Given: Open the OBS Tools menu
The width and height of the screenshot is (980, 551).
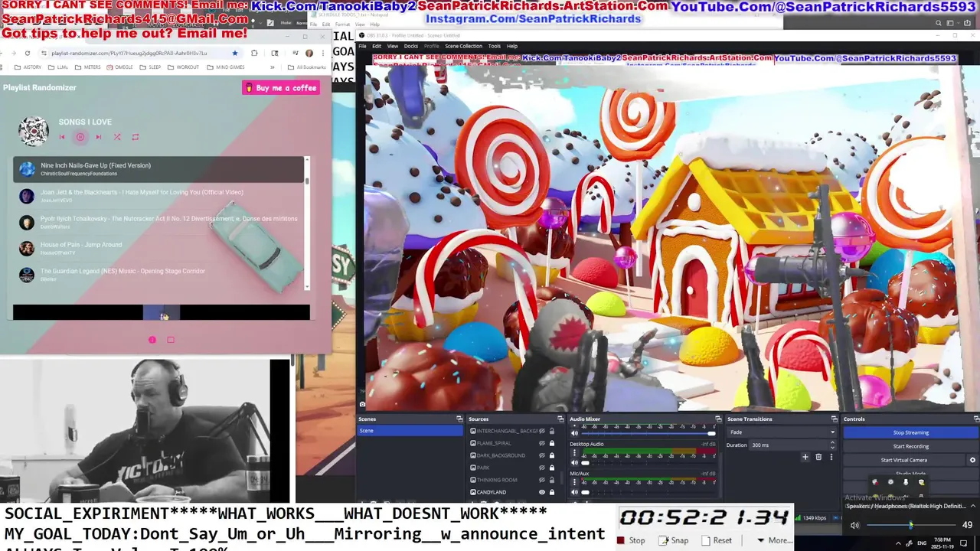Looking at the screenshot, I should click(495, 46).
